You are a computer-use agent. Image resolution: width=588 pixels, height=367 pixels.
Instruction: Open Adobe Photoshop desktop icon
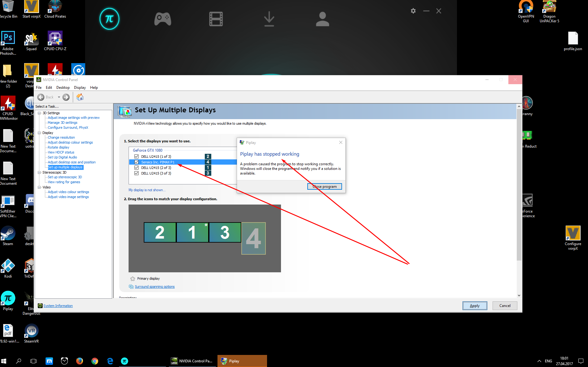(x=8, y=43)
